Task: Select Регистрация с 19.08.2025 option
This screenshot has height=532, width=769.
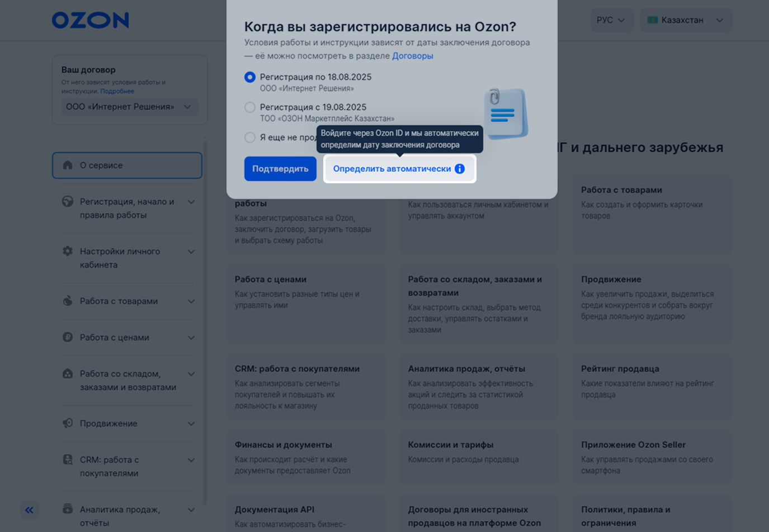Action: point(250,107)
